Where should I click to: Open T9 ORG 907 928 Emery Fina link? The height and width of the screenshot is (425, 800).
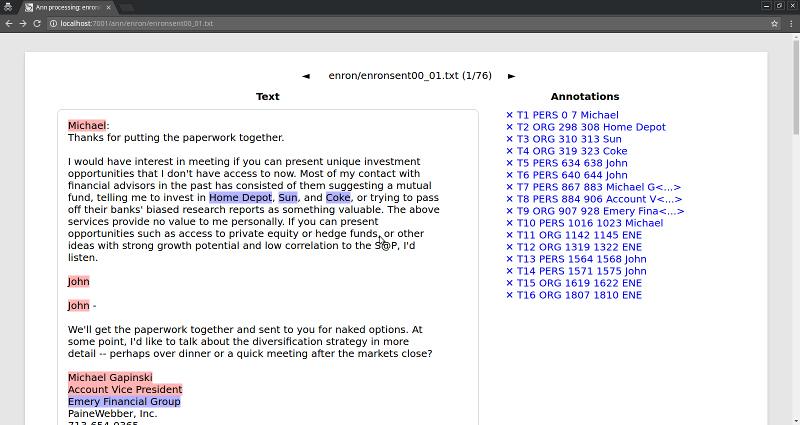pyautogui.click(x=601, y=211)
